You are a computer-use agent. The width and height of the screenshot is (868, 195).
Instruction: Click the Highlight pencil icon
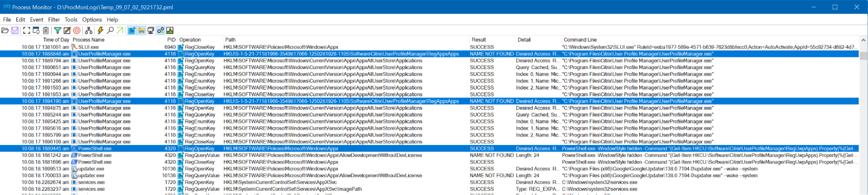67,30
